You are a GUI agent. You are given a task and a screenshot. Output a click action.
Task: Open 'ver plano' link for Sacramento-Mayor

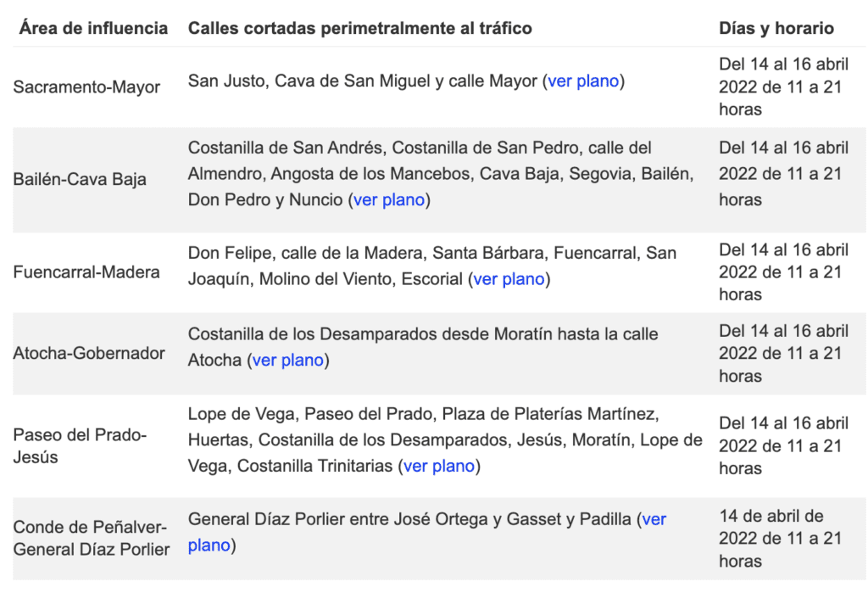point(583,81)
